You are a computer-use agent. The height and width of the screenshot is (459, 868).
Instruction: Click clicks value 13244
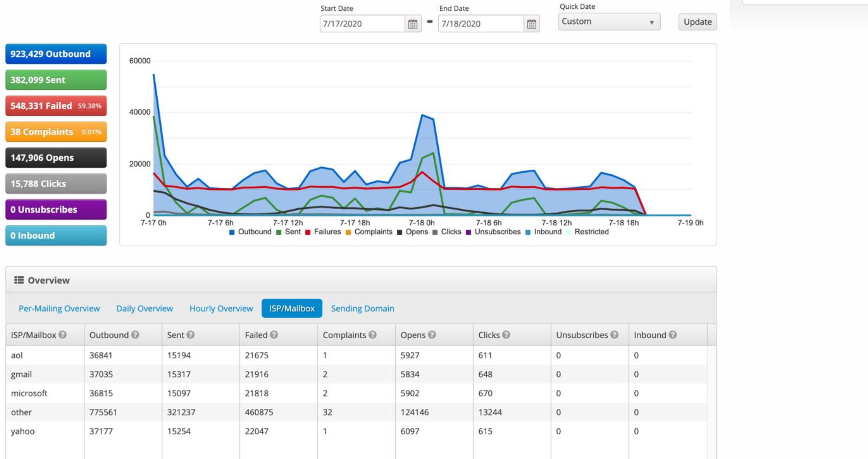coord(490,412)
